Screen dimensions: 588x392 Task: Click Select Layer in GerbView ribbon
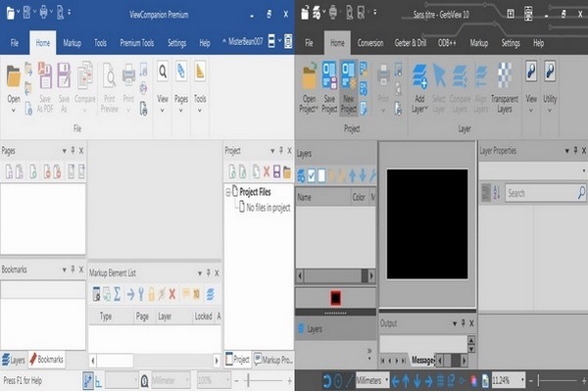click(439, 88)
